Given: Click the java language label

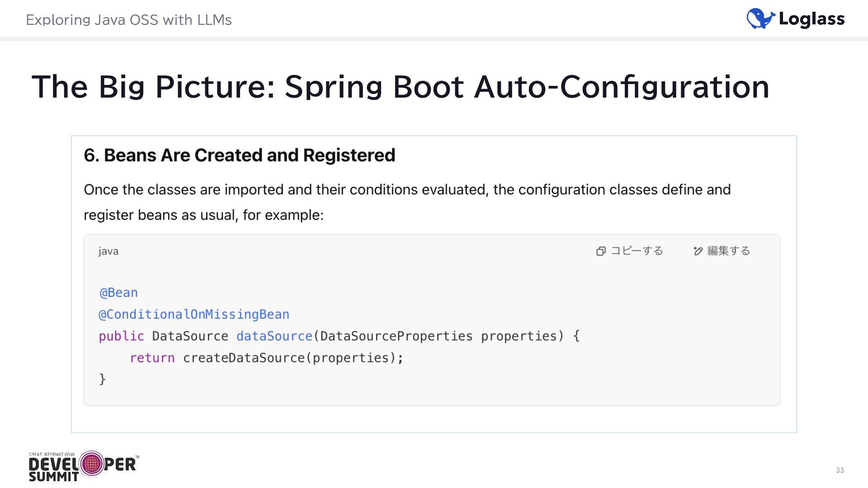Looking at the screenshot, I should click(108, 251).
